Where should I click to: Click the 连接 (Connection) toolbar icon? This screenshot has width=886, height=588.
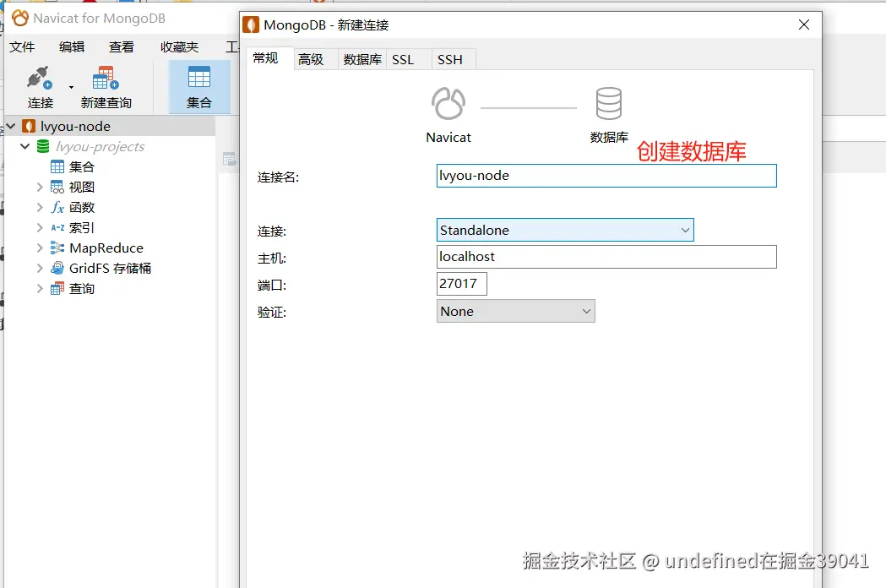pyautogui.click(x=40, y=78)
